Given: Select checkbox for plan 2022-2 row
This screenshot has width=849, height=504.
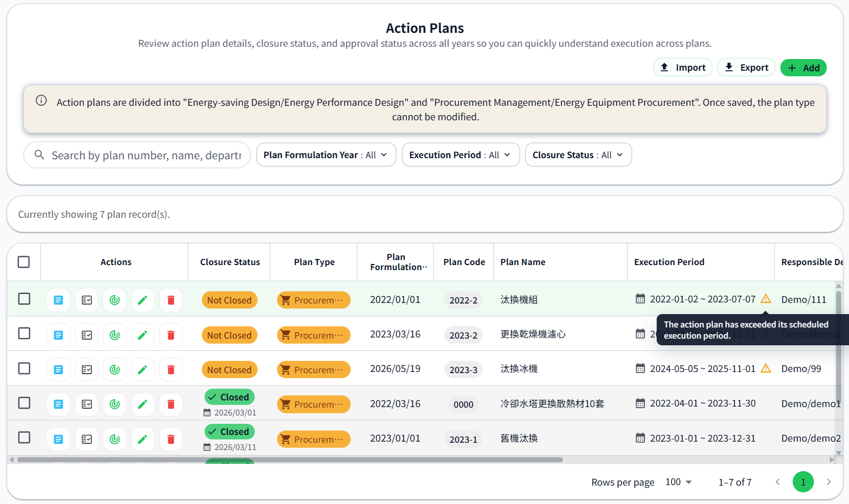Looking at the screenshot, I should click(24, 299).
